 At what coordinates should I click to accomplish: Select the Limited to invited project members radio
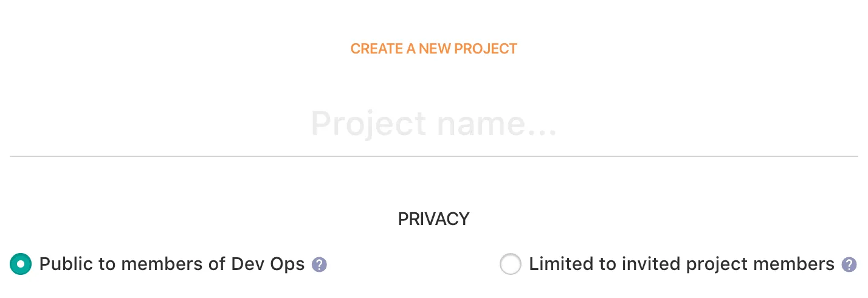pyautogui.click(x=510, y=265)
